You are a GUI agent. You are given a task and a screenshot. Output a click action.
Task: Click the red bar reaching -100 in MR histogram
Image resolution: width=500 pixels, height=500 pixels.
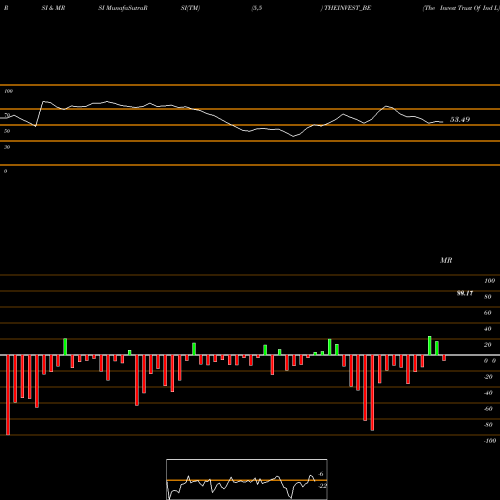pyautogui.click(x=8, y=395)
